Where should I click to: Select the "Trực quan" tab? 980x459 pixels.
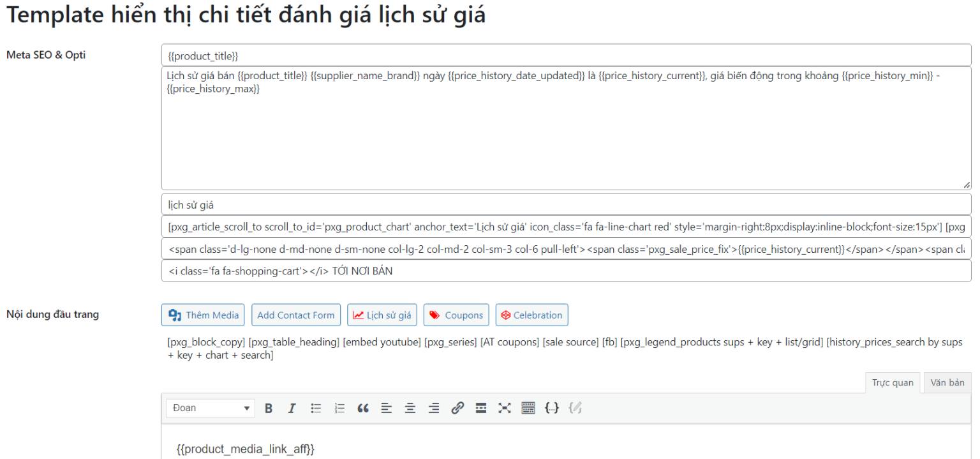coord(893,382)
